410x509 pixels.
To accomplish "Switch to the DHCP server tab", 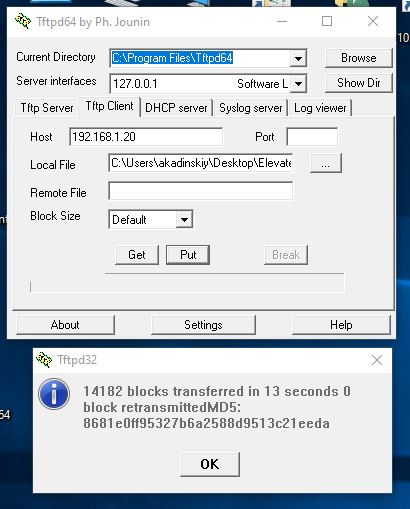I will point(176,108).
